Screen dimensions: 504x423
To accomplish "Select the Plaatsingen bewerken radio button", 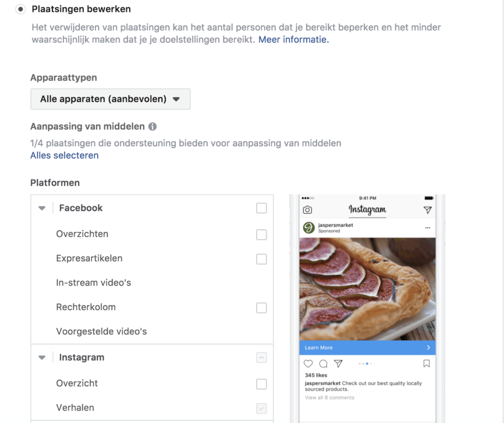I will point(21,9).
